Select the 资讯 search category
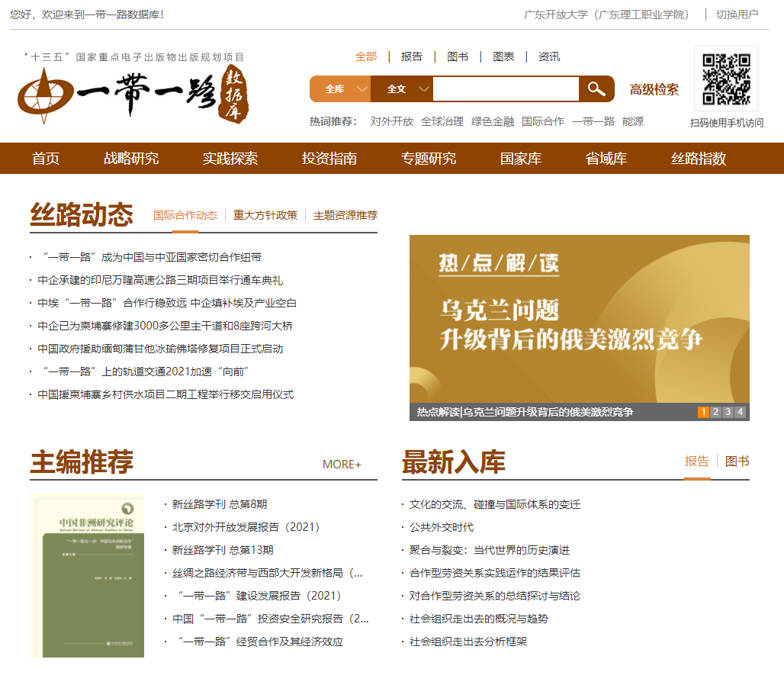Viewport: 784px width, 685px height. coord(549,56)
